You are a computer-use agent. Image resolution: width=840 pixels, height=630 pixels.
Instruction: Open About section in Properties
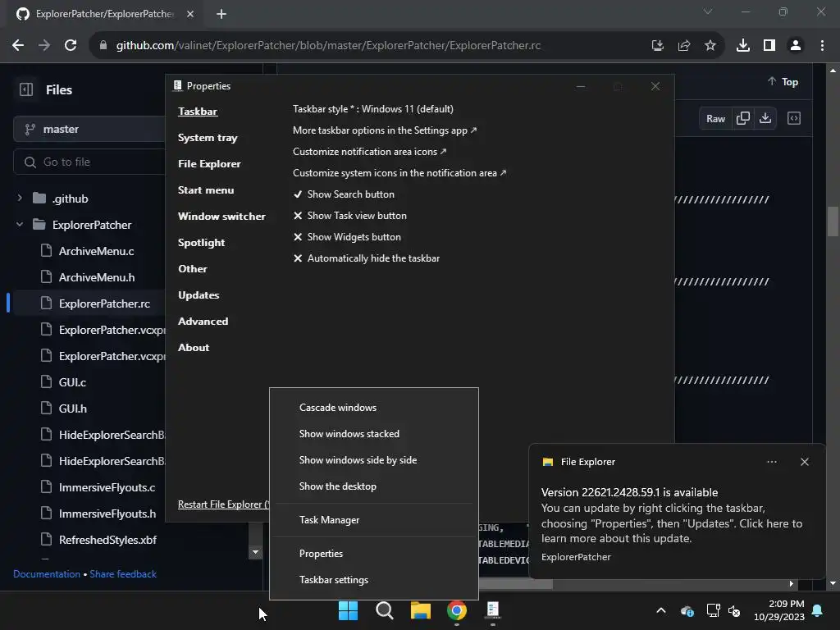[194, 348]
